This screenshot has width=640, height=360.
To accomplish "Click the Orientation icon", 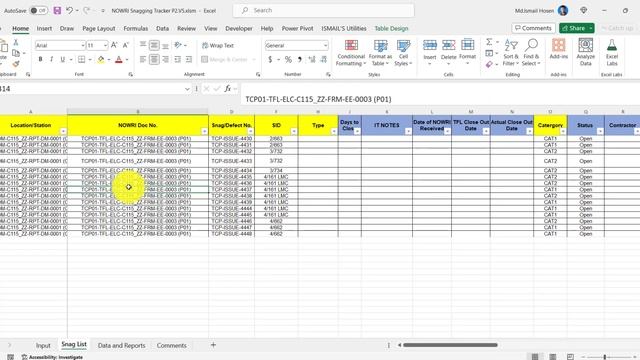I will [x=178, y=45].
